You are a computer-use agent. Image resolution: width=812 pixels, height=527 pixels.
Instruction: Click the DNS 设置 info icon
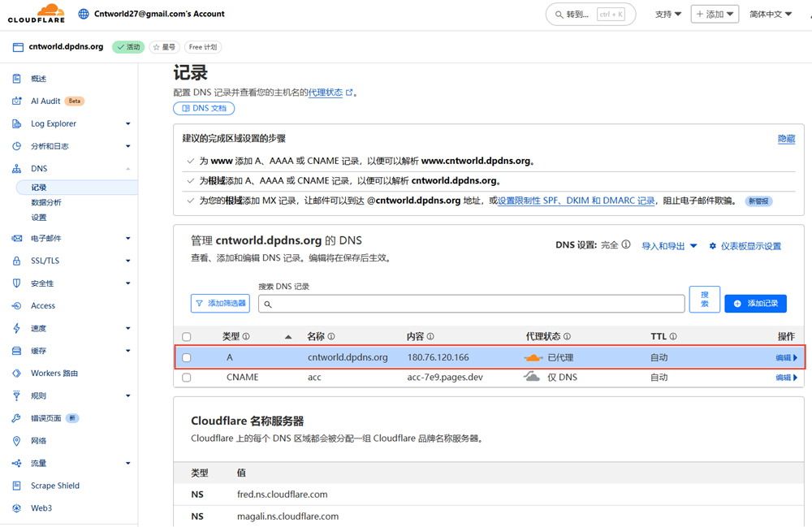tap(626, 244)
